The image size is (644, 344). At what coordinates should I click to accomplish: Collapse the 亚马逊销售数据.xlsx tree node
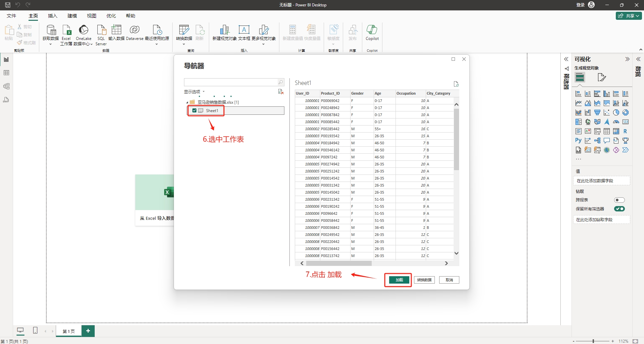pyautogui.click(x=187, y=102)
